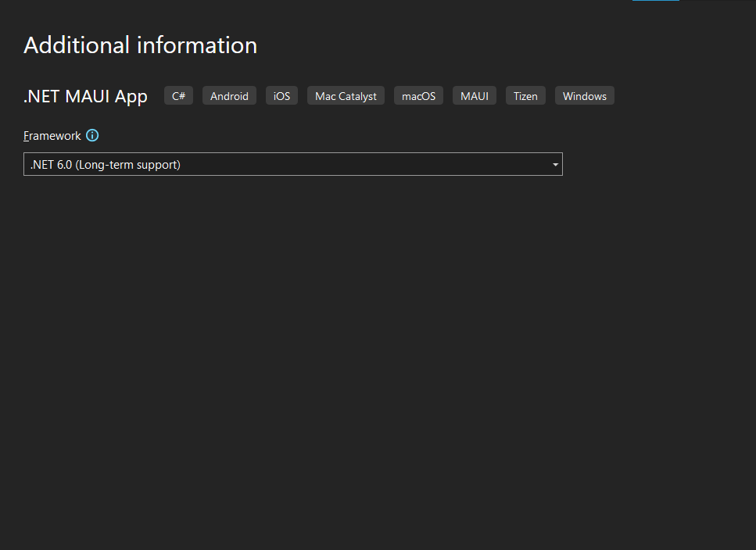
Task: Expand the Framework dropdown using its arrow
Action: 555,165
